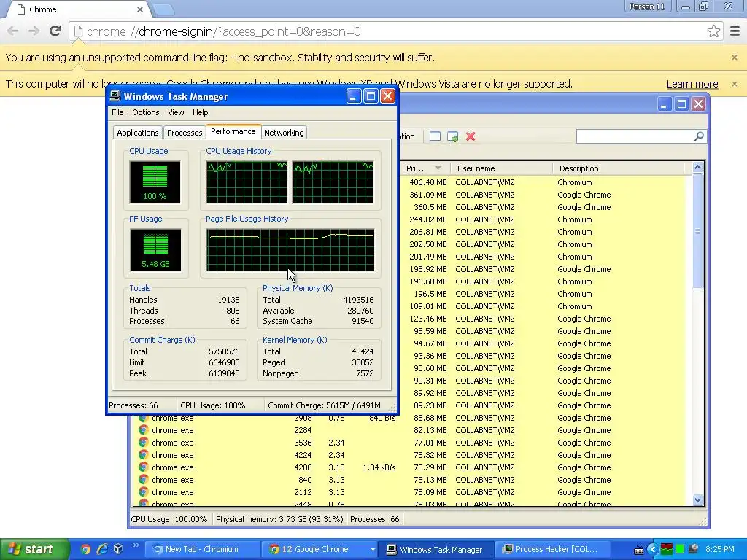Click the keyboard icon in the system tray
The width and height of the screenshot is (747, 560).
[639, 550]
